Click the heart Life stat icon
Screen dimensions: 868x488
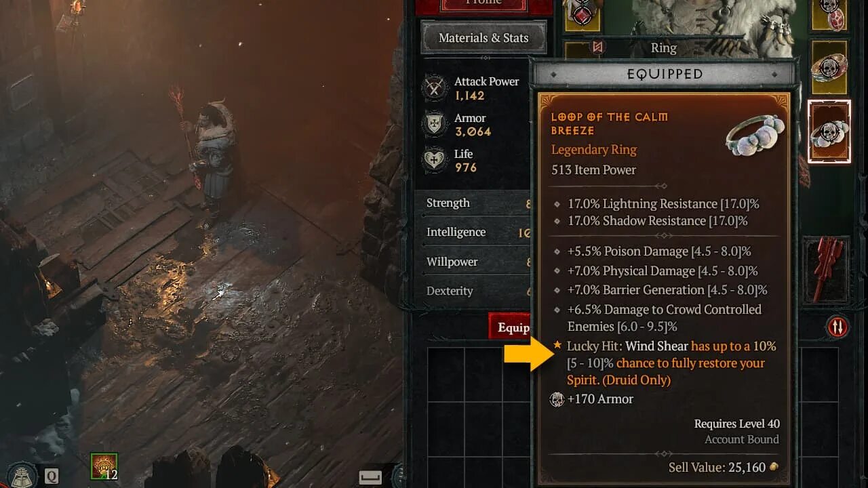click(434, 161)
